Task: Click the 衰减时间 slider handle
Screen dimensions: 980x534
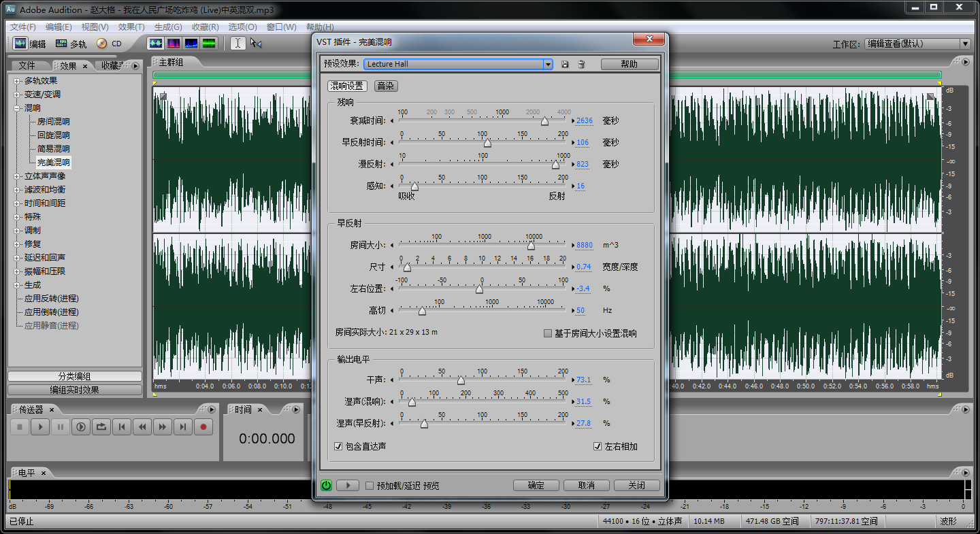Action: [544, 121]
